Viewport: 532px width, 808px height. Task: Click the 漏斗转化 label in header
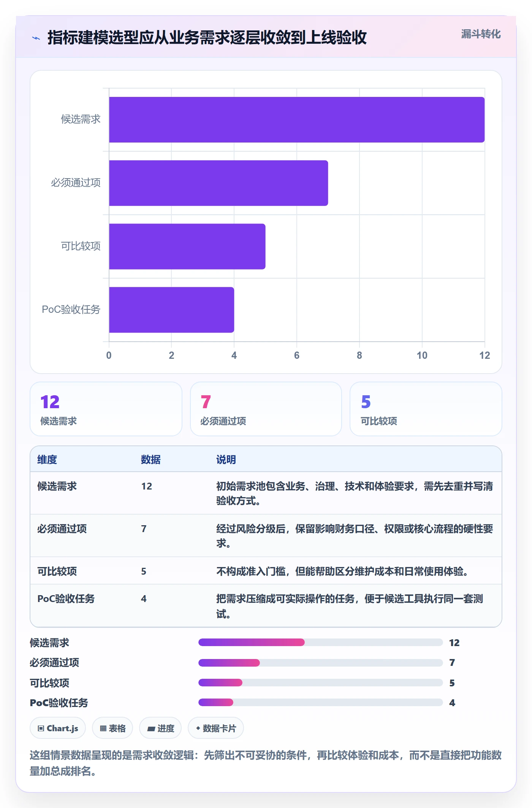click(481, 34)
